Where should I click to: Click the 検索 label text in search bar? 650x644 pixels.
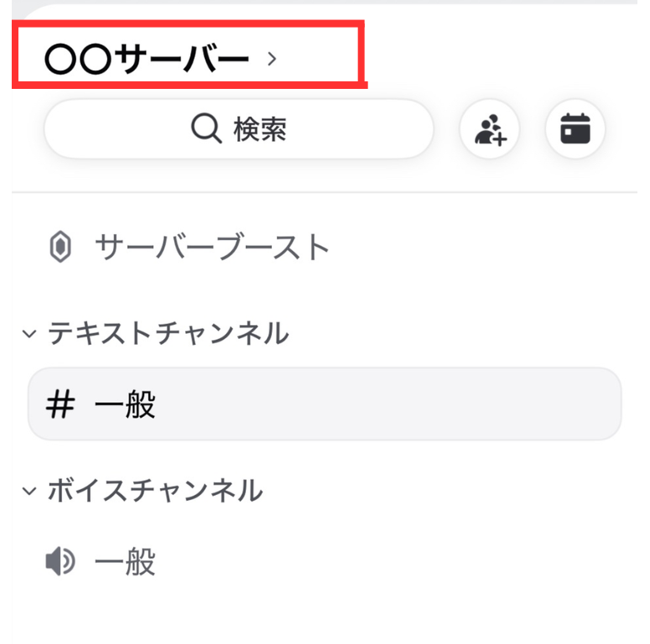tap(260, 130)
